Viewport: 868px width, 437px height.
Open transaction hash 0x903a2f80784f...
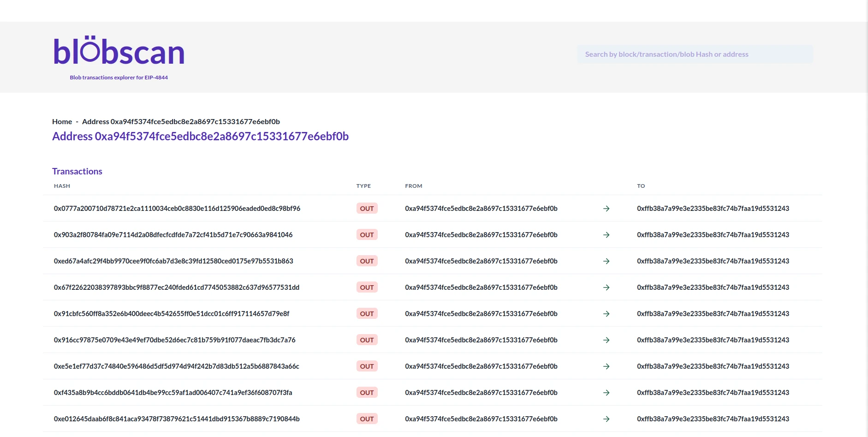(173, 235)
